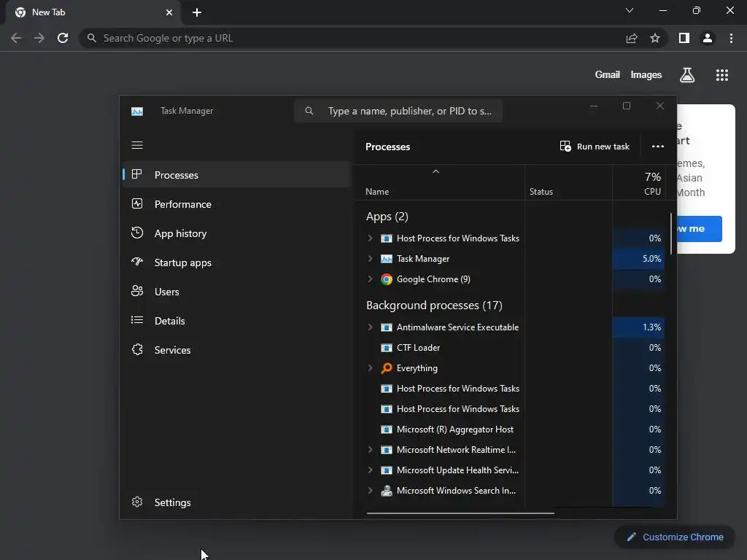Screen dimensions: 747x560
Task: Open the Performance page in Task Manager
Action: [237, 204]
